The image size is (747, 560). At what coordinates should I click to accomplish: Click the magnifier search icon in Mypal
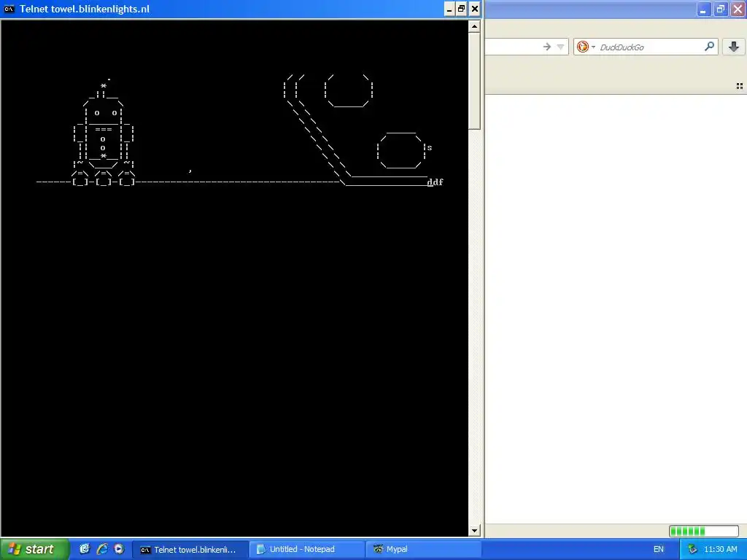(x=709, y=46)
